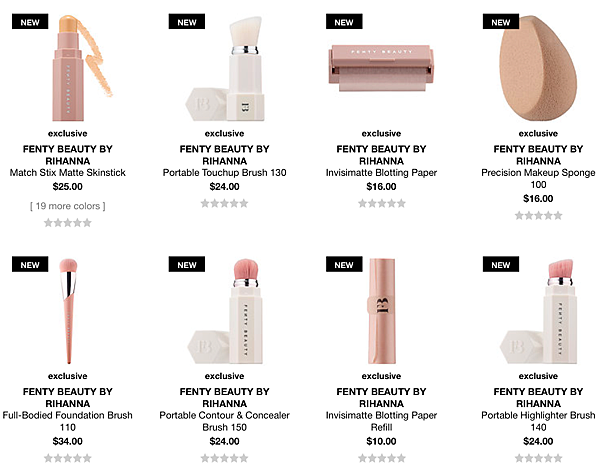Click Precision Makeup Sponge 100 title
600x476 pixels.
tap(538, 179)
